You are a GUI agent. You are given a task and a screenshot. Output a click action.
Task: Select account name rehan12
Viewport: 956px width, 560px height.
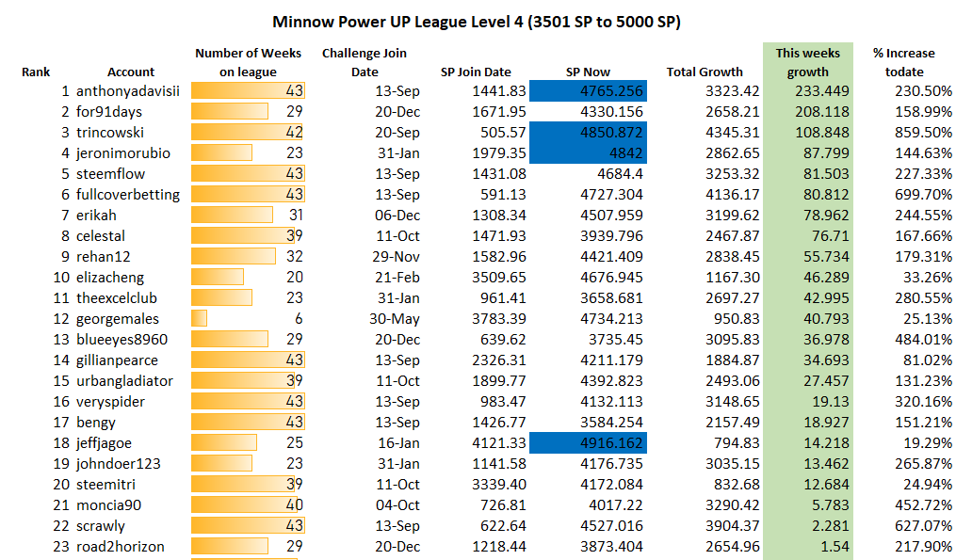coord(104,257)
